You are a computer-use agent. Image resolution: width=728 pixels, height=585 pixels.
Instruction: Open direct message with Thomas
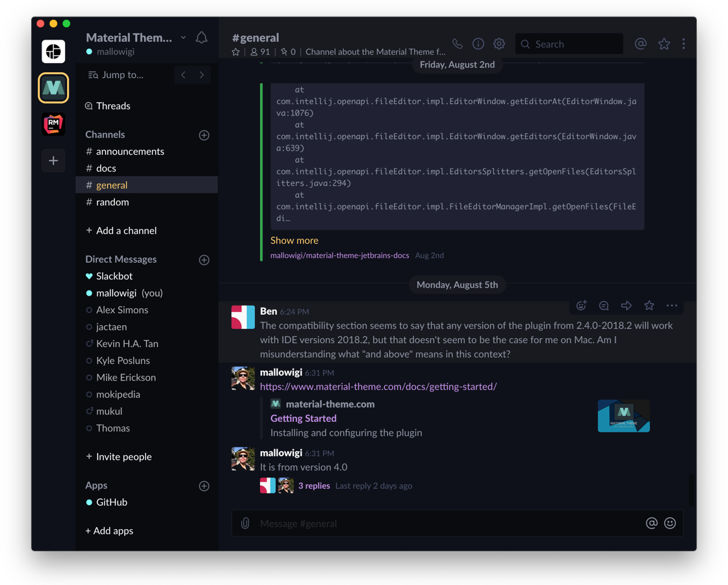point(146,428)
